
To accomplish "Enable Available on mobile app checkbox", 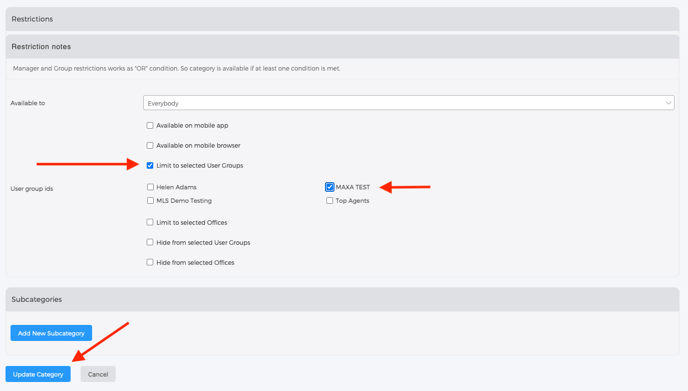I will [x=150, y=126].
